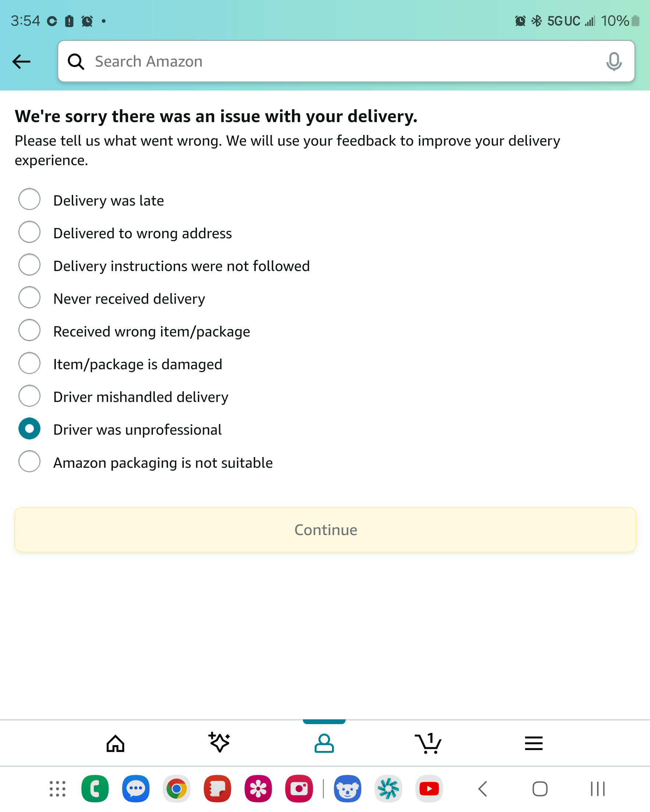Screen dimensions: 650x812
Task: Launch YouTube from the taskbar
Action: coord(429,788)
